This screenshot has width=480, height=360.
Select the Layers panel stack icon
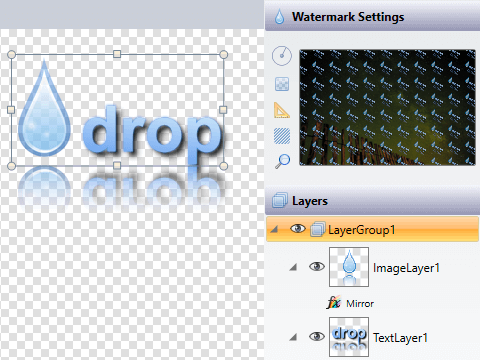[x=279, y=201]
